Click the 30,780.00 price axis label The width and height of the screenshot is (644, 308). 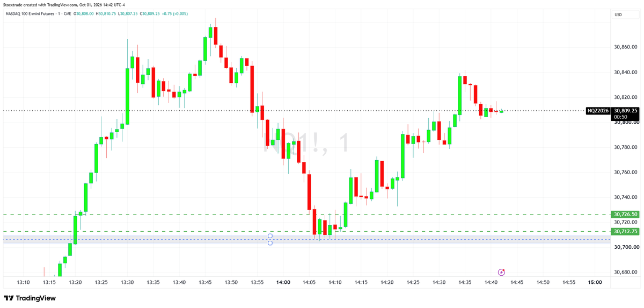(625, 147)
